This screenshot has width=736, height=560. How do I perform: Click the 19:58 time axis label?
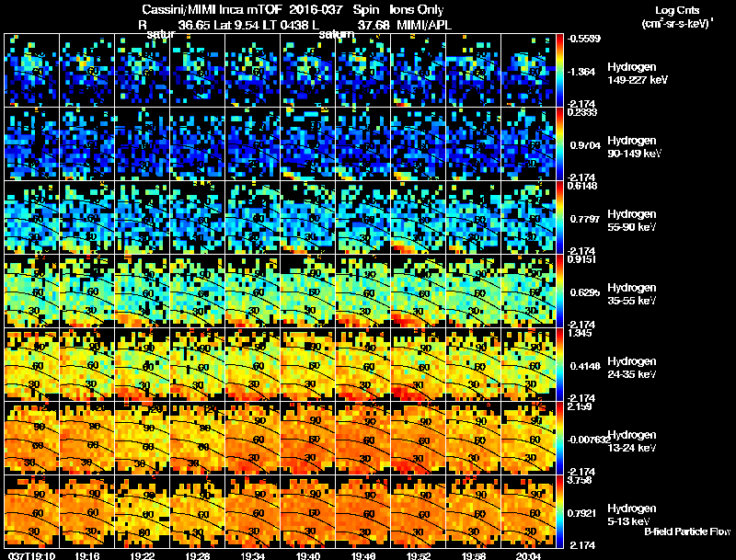[x=474, y=555]
